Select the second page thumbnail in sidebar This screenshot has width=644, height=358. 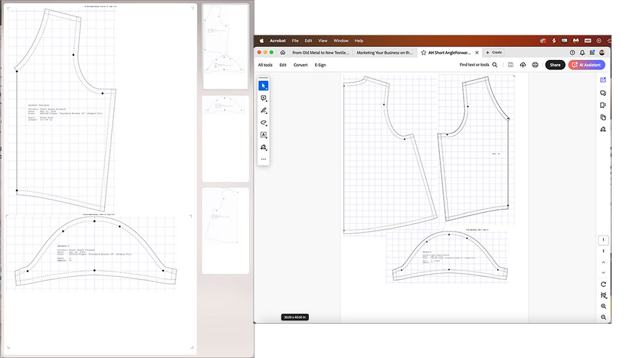coord(225,139)
